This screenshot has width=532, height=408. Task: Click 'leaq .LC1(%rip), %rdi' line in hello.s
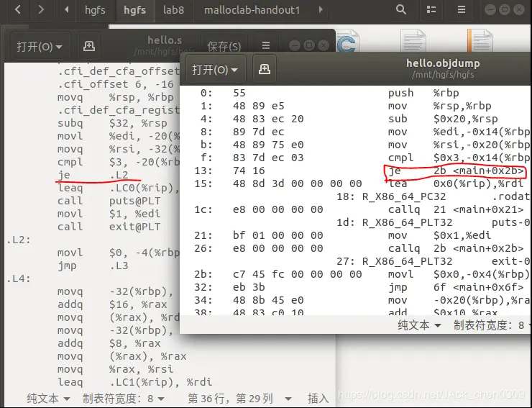click(x=135, y=382)
